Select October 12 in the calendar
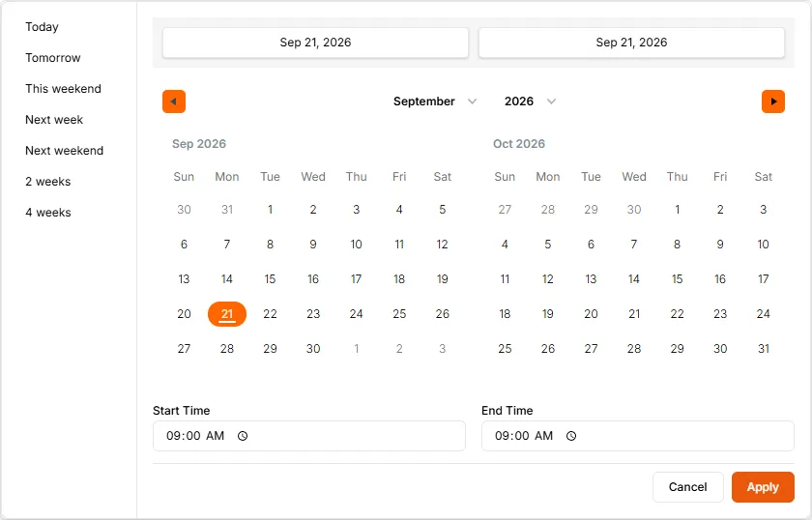The image size is (812, 520). pos(548,279)
